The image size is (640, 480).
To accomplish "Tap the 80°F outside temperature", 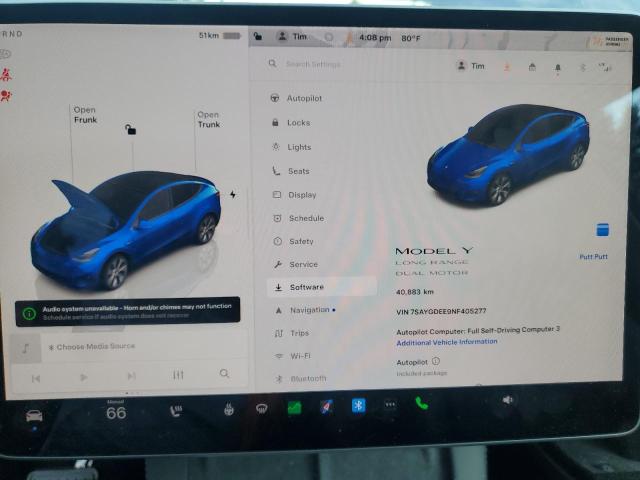I will pos(411,38).
